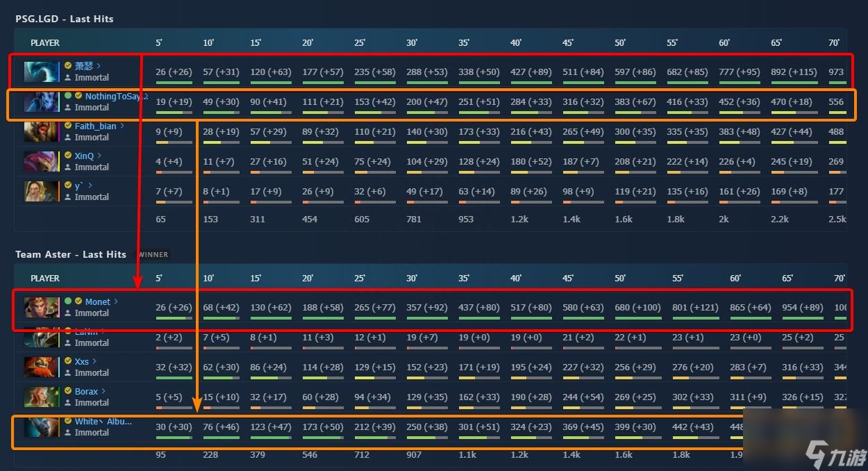Screen dimensions: 868x471
Task: Click the verified badge before y`
Action: (x=68, y=185)
